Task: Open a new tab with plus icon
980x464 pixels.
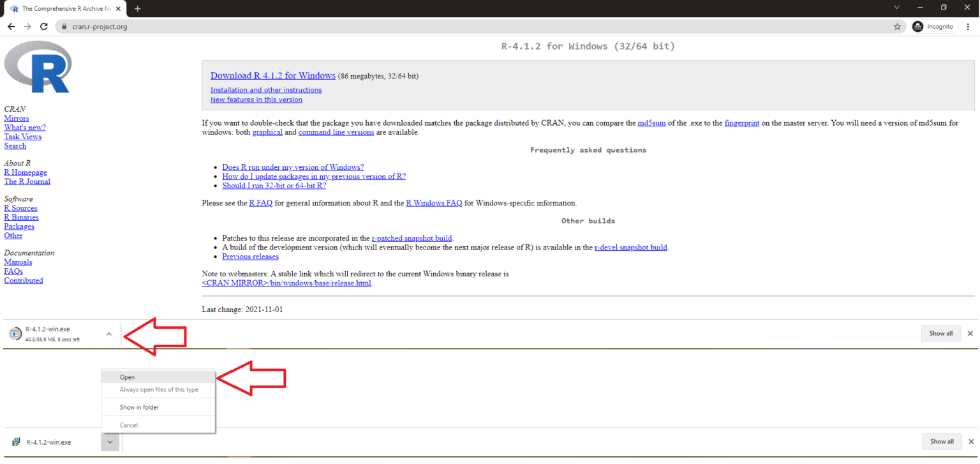Action: (137, 8)
